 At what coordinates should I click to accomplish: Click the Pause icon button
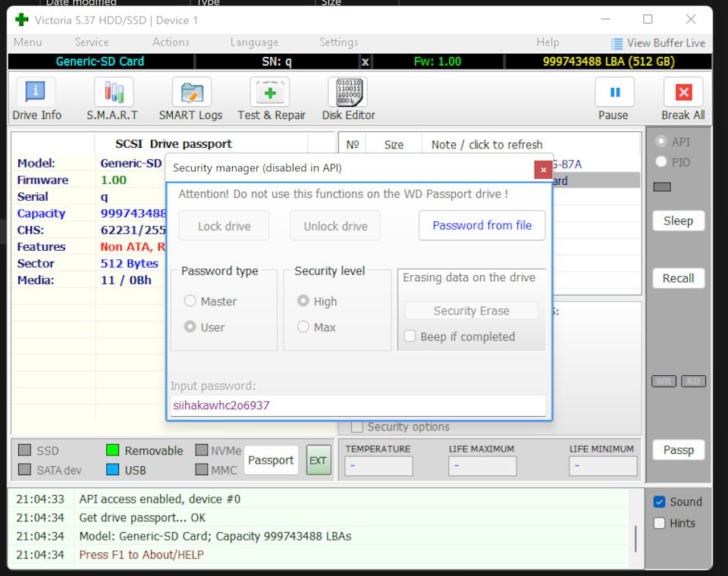click(615, 92)
